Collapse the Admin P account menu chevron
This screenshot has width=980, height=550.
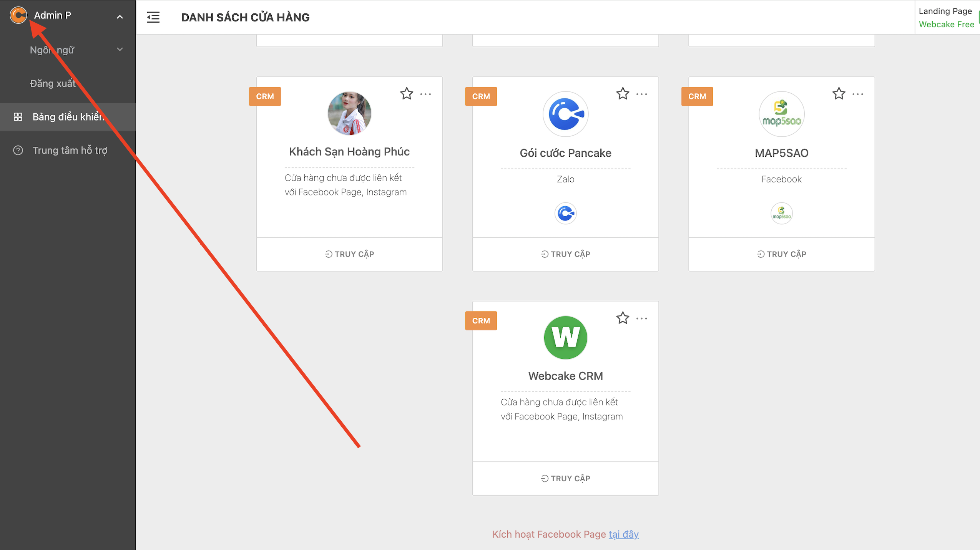(120, 17)
